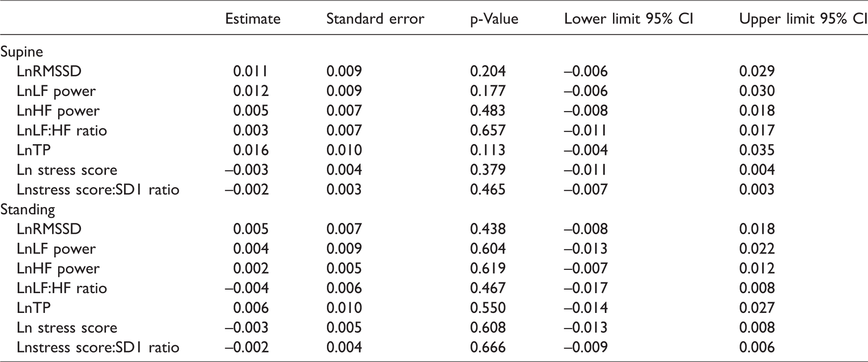The image size is (868, 362).
Task: Click Supine LnLF power estimate 0.012
Action: [x=251, y=91]
